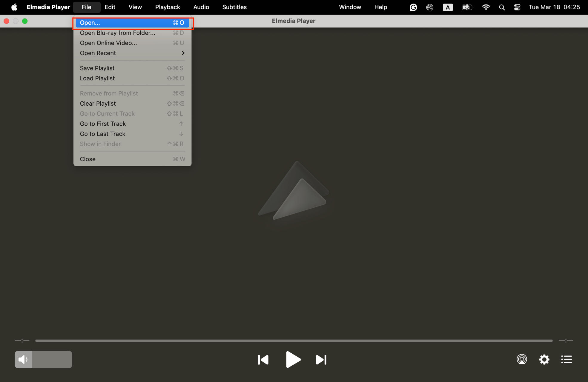Open the Elmedia Player app menu
The width and height of the screenshot is (588, 382).
coord(48,7)
